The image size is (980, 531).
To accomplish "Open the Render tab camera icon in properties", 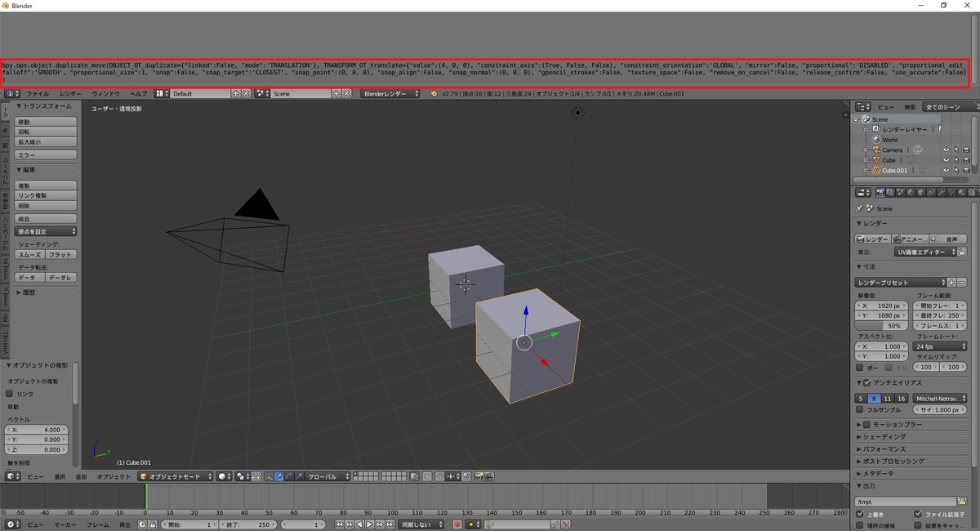I will click(880, 192).
